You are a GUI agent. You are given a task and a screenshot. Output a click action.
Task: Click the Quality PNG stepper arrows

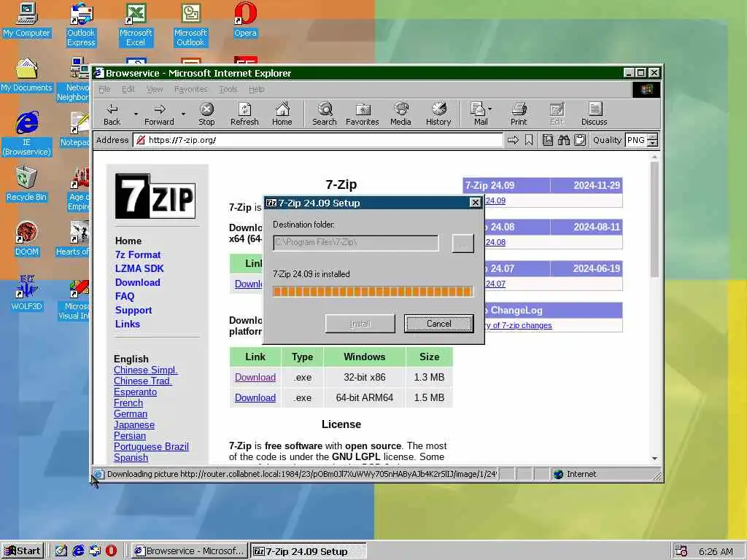click(653, 140)
